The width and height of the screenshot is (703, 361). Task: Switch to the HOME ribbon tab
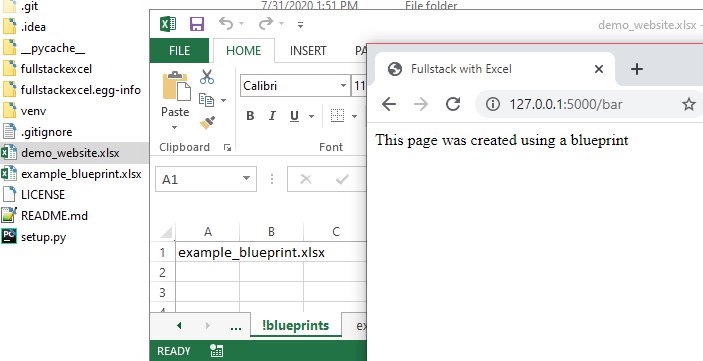[x=243, y=51]
